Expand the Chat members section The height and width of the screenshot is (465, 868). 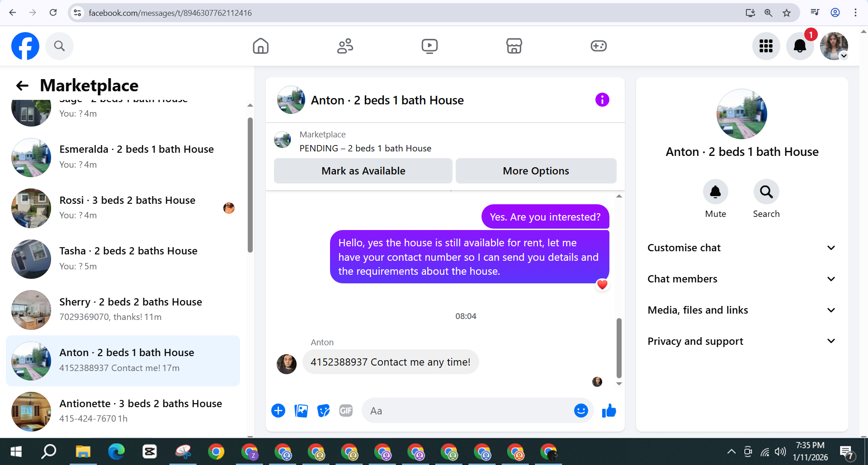click(x=741, y=279)
